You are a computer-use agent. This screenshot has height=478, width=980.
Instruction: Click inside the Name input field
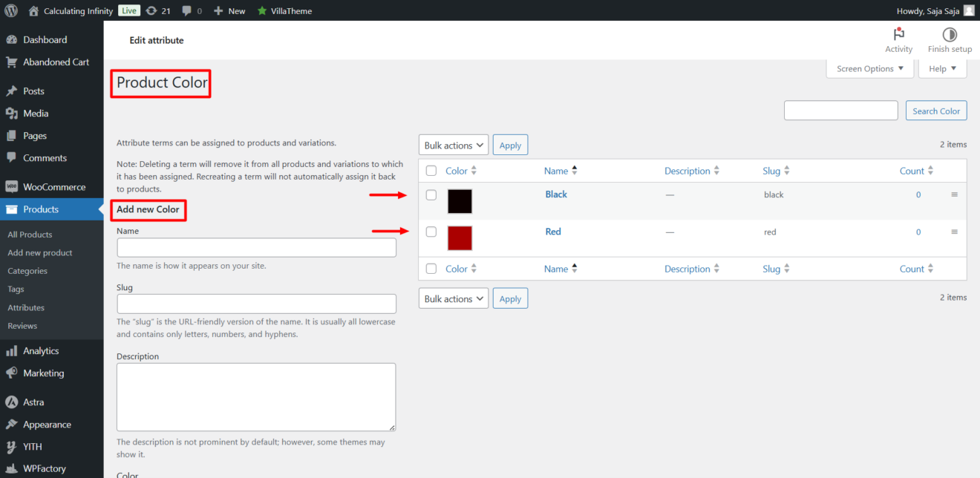click(256, 247)
